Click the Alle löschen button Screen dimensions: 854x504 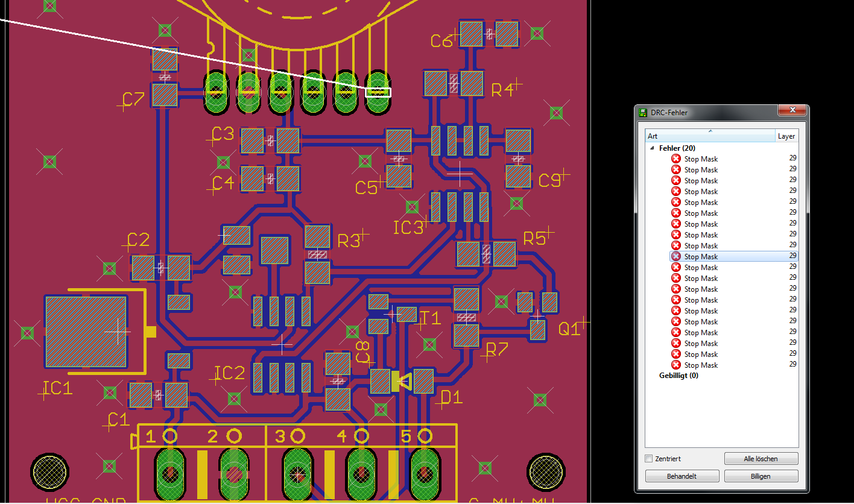(x=761, y=459)
